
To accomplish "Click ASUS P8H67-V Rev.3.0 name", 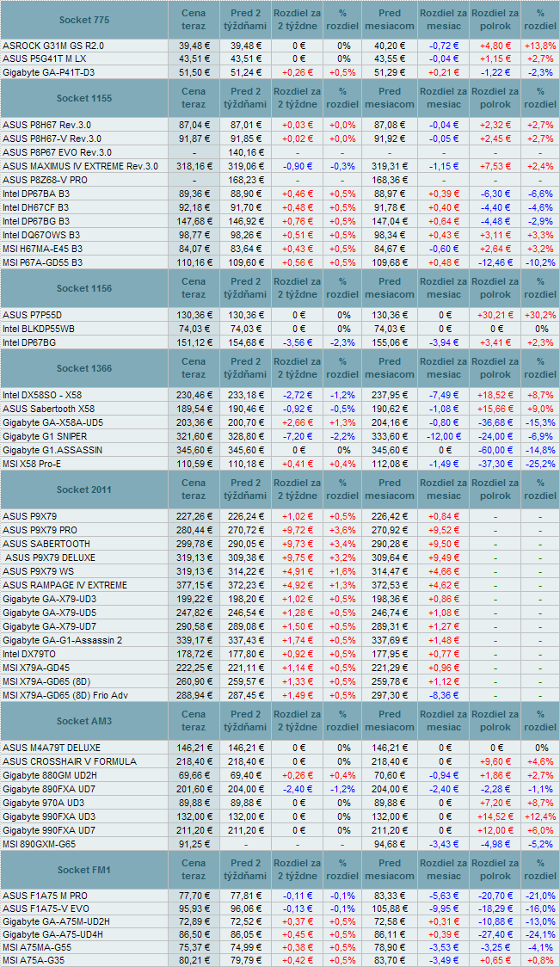I will tap(52, 139).
